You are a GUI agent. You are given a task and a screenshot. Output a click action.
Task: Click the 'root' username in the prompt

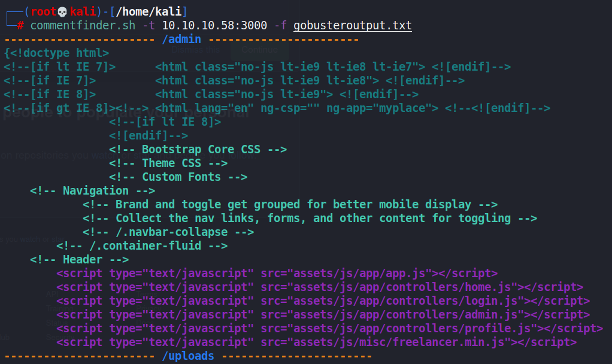[44, 12]
